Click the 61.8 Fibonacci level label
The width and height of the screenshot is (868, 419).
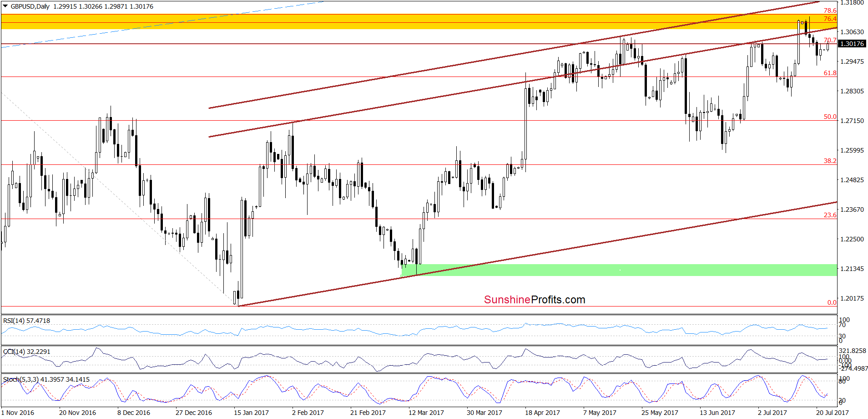(830, 73)
